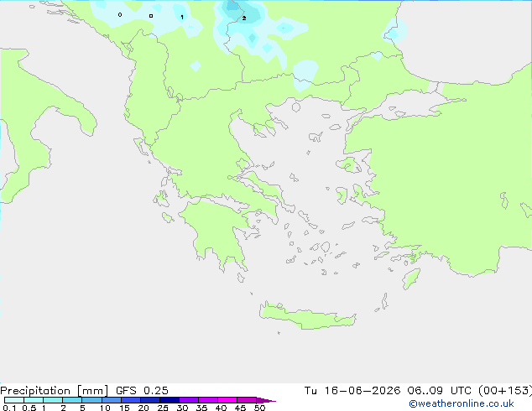Click the '2' precipitation value on the map
Viewport: 532px width, 411px height.
[x=244, y=18]
